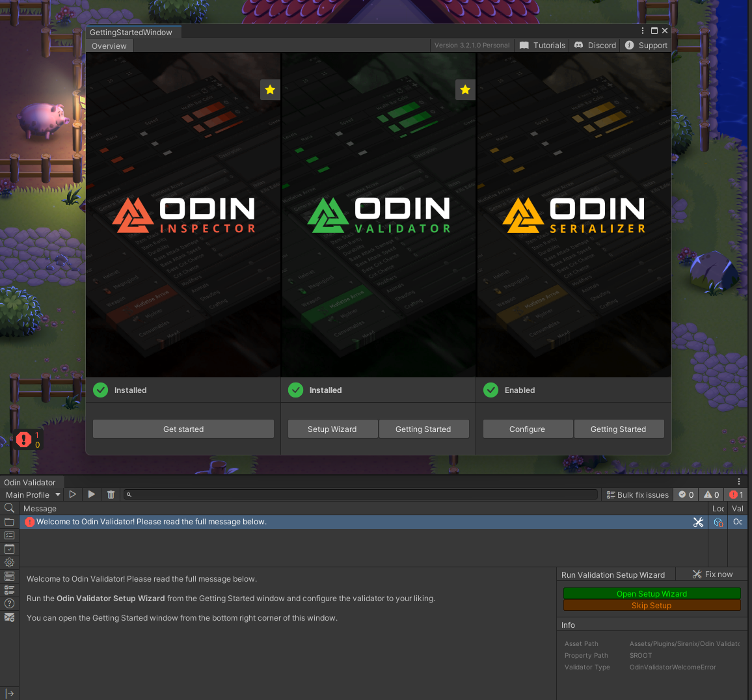Image resolution: width=752 pixels, height=700 pixels.
Task: Click the wrench fix icon on the Welcome message row
Action: (x=698, y=522)
